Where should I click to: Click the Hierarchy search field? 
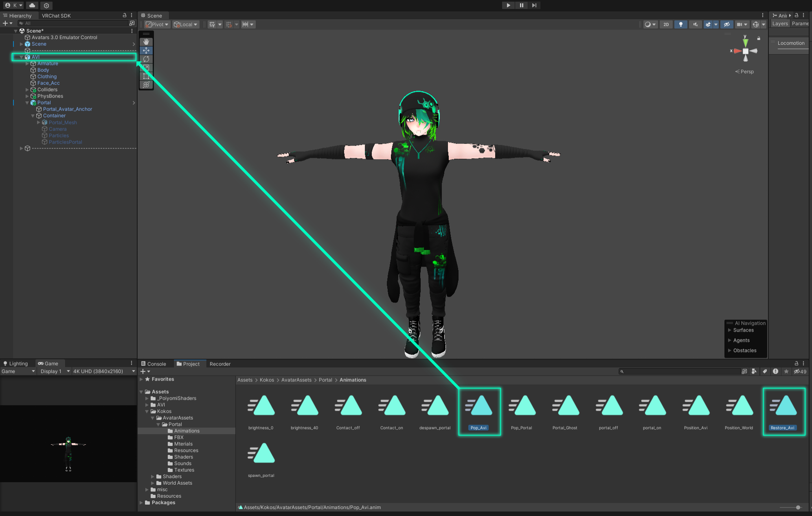(73, 23)
